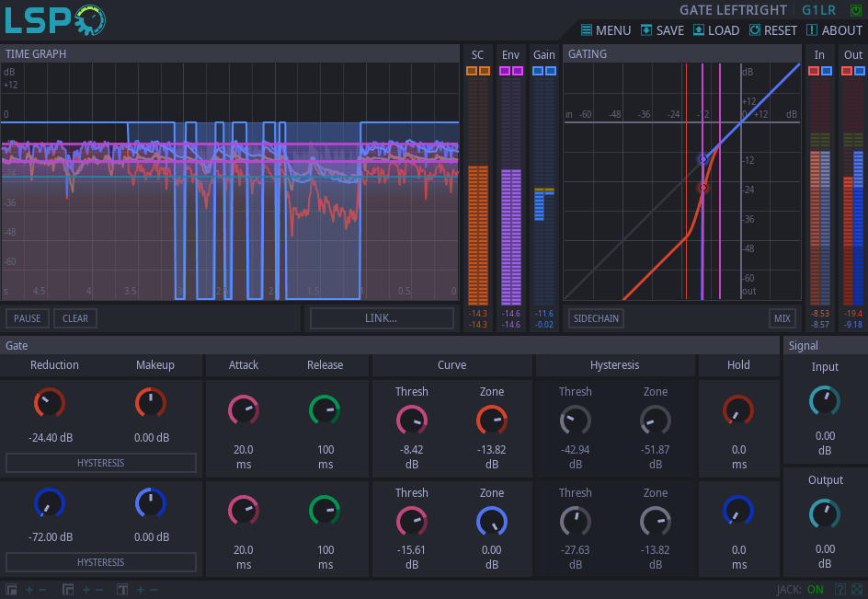The height and width of the screenshot is (599, 868).
Task: Click plus beside the leftmost scaling icon
Action: click(x=29, y=590)
